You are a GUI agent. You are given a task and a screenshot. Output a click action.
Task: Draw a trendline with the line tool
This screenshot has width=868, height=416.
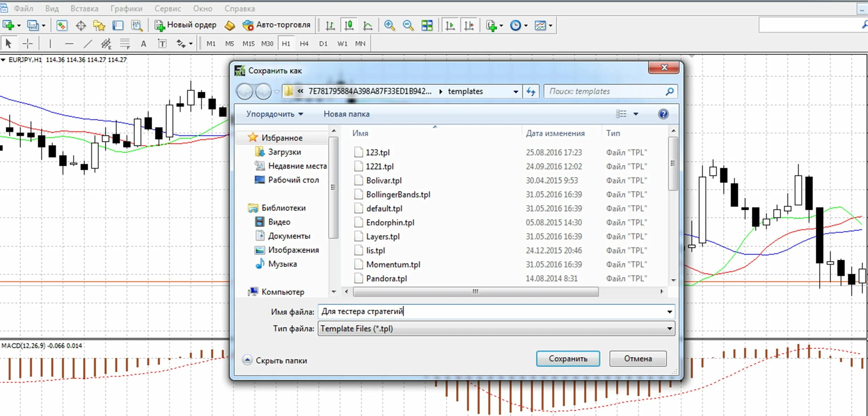(88, 44)
